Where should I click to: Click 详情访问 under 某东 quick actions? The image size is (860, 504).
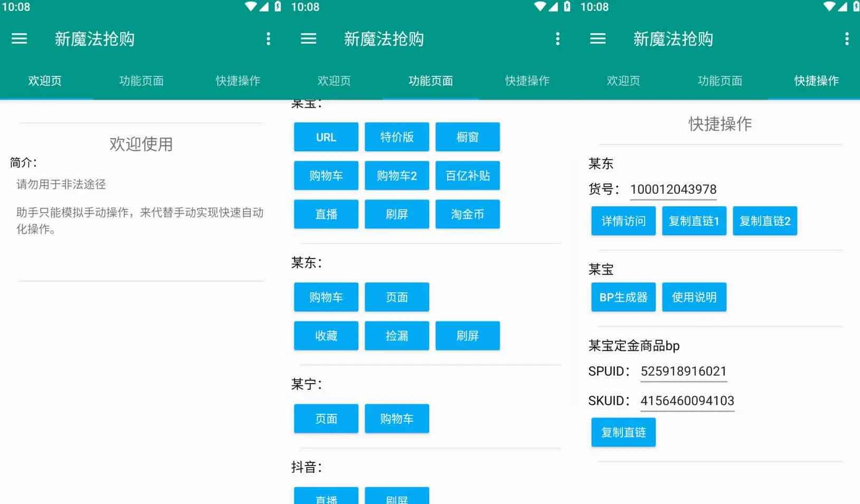tap(623, 221)
